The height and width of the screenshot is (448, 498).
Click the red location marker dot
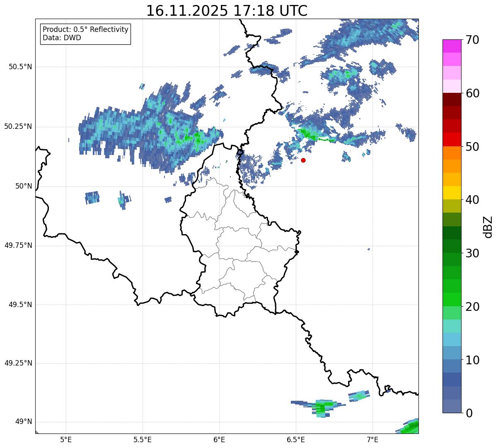click(303, 160)
